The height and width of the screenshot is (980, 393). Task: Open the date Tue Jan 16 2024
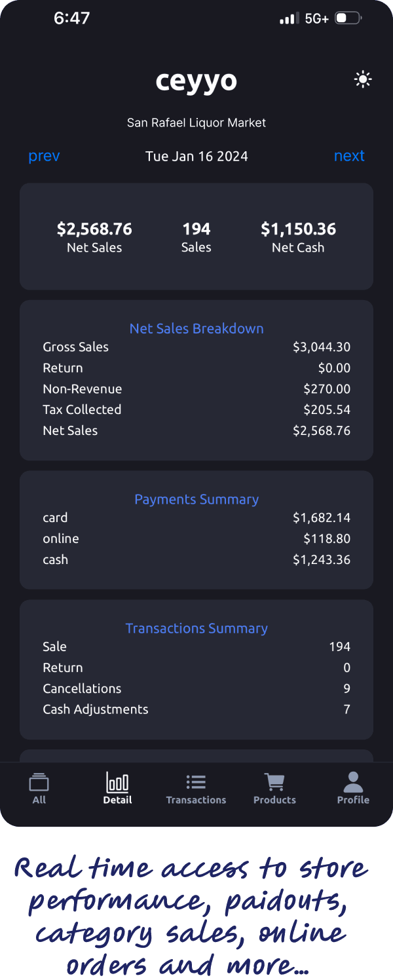coord(196,156)
